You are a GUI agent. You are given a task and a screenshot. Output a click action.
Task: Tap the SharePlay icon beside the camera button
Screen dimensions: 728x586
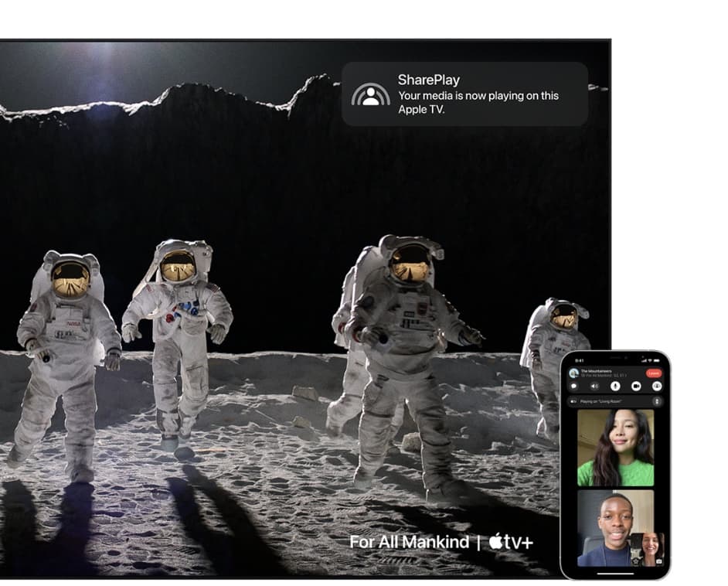(657, 387)
